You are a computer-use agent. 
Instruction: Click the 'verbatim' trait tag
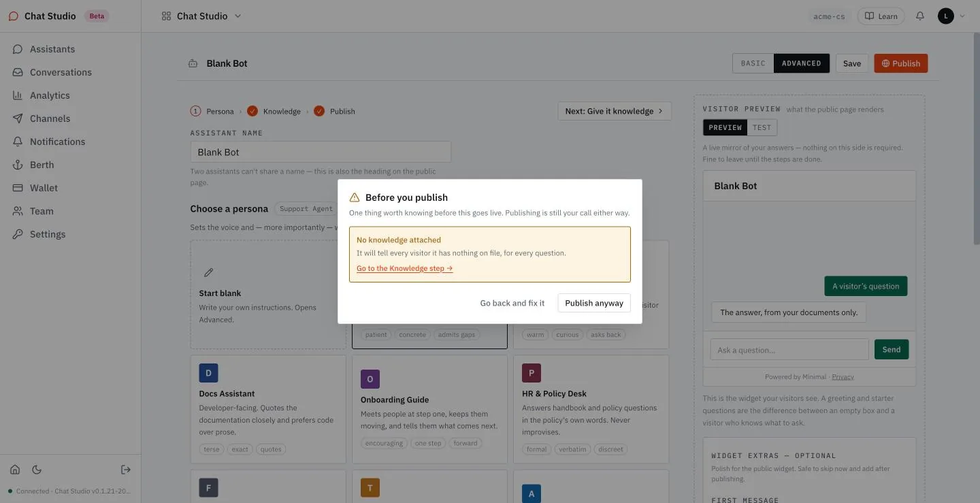[572, 449]
